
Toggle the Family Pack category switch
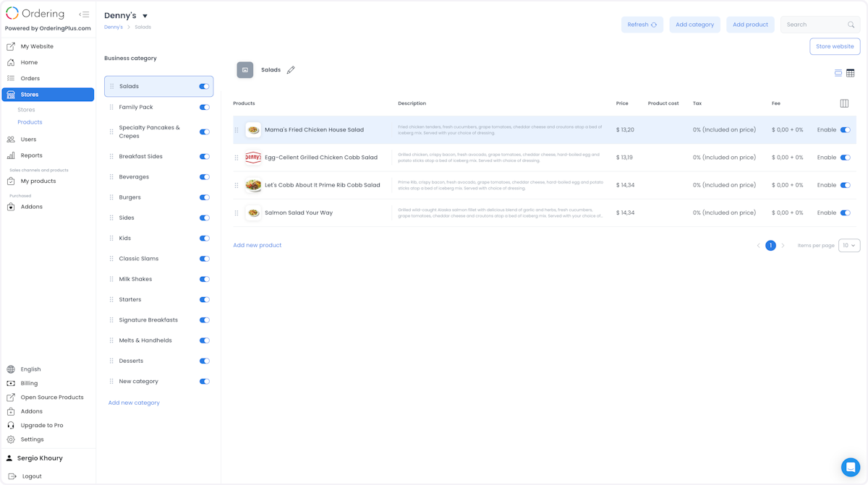click(x=205, y=107)
